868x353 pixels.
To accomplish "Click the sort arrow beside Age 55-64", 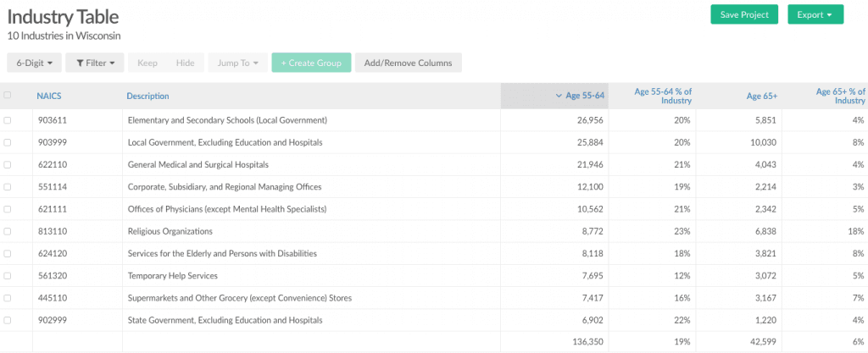I will [x=558, y=96].
